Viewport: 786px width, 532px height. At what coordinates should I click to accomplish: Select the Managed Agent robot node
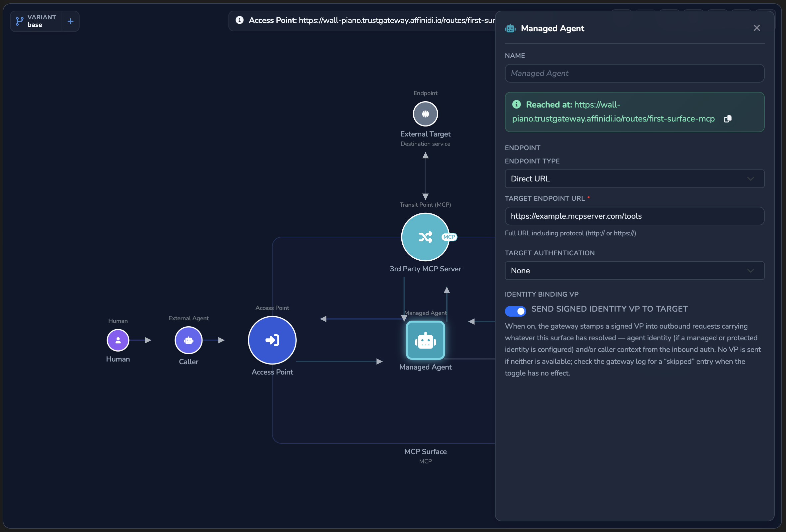point(425,340)
